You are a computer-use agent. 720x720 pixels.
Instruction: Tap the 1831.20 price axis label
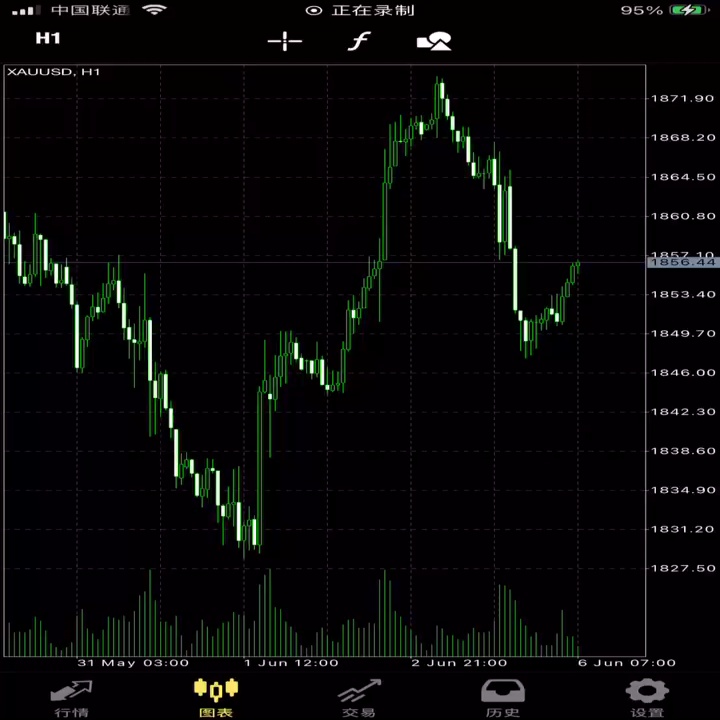point(683,529)
